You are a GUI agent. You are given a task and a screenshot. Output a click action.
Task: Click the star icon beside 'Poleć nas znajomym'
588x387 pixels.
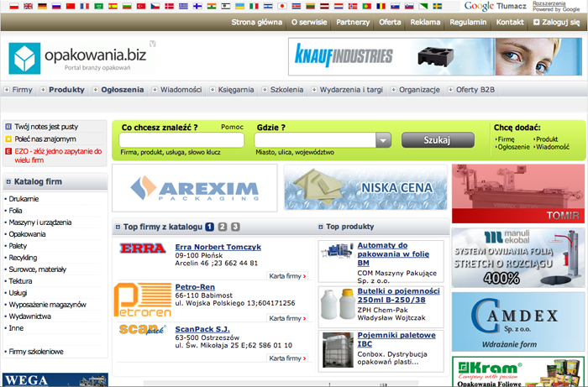(8, 139)
